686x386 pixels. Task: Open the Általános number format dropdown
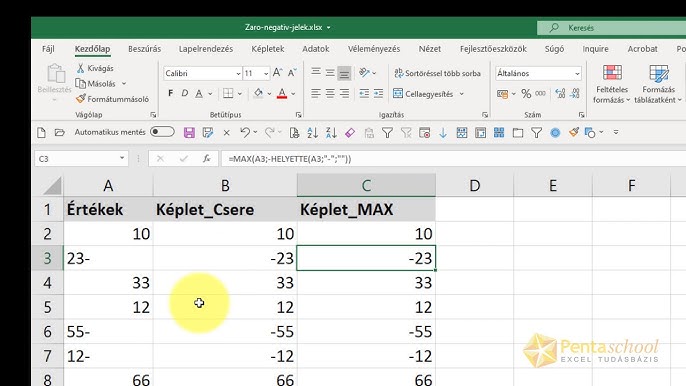[x=578, y=74]
